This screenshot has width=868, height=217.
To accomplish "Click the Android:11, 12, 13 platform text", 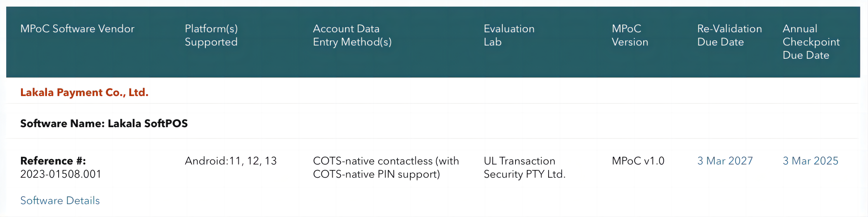I will click(x=231, y=161).
